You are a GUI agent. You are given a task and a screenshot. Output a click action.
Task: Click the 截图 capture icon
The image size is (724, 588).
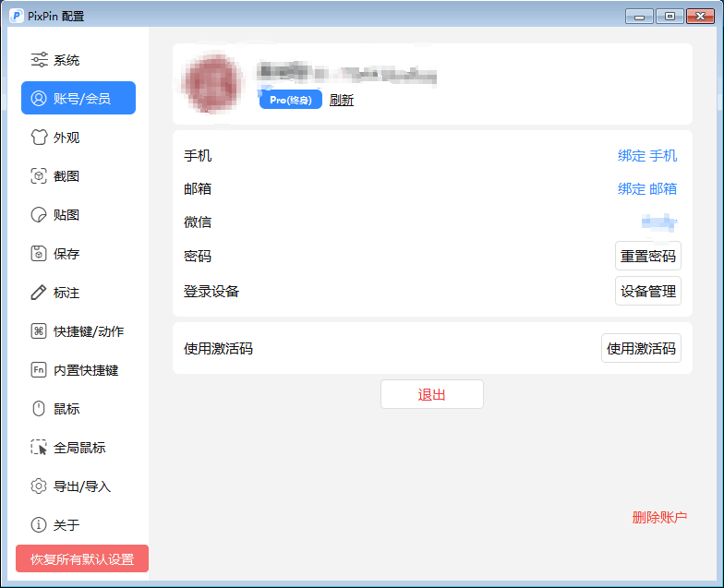click(x=39, y=175)
